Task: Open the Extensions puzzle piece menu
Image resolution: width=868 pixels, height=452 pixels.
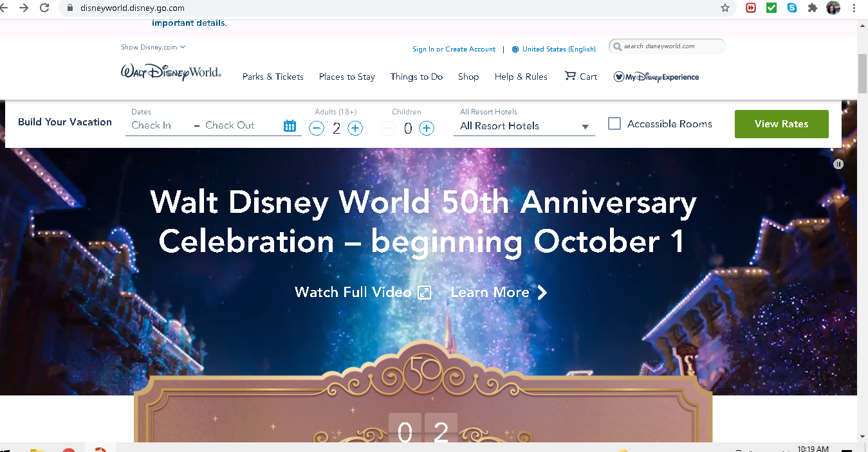Action: point(813,8)
